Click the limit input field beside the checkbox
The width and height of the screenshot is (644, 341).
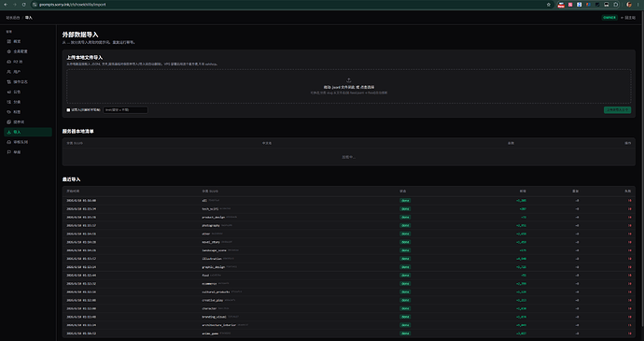coord(125,110)
